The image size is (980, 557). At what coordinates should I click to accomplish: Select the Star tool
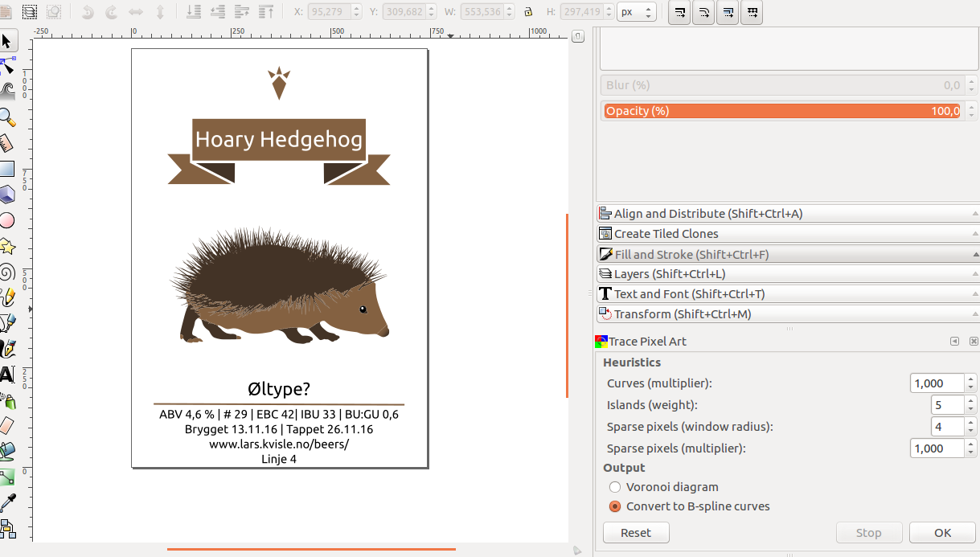(10, 247)
